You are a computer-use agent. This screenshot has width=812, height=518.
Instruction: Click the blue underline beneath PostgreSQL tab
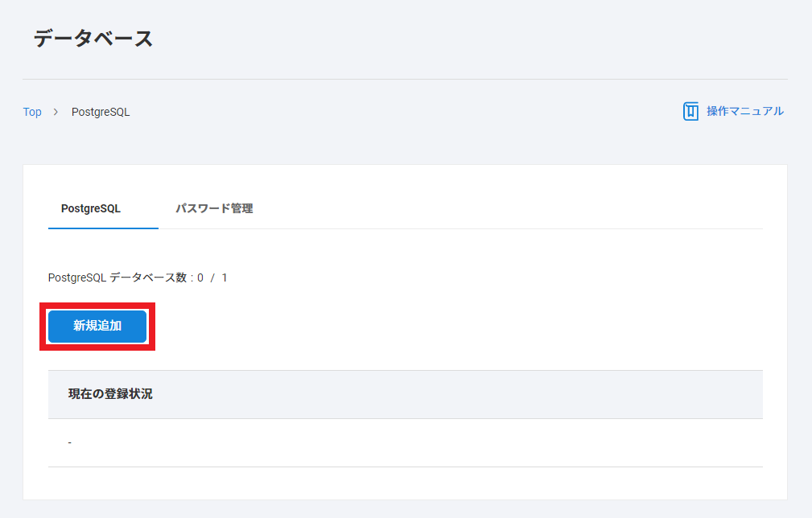point(103,228)
